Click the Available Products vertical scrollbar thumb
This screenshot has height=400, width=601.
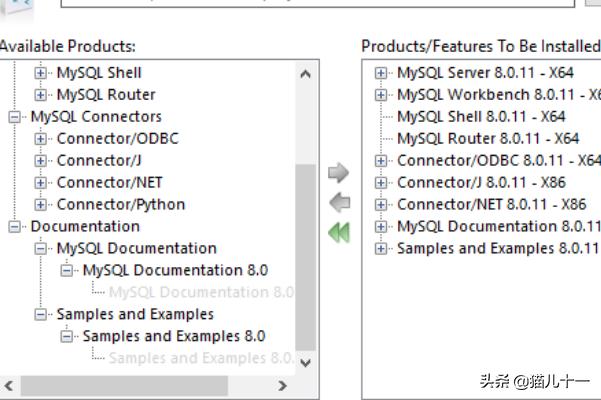(305, 257)
